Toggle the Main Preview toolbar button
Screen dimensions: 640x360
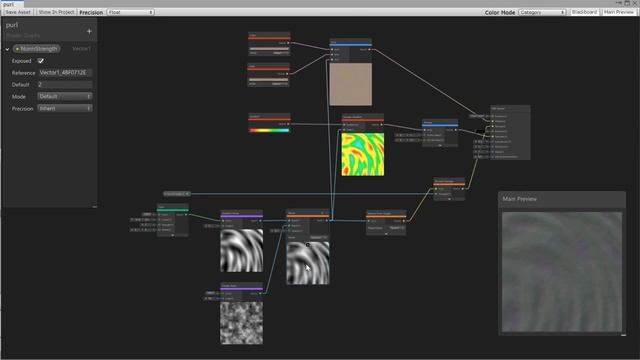pos(619,12)
